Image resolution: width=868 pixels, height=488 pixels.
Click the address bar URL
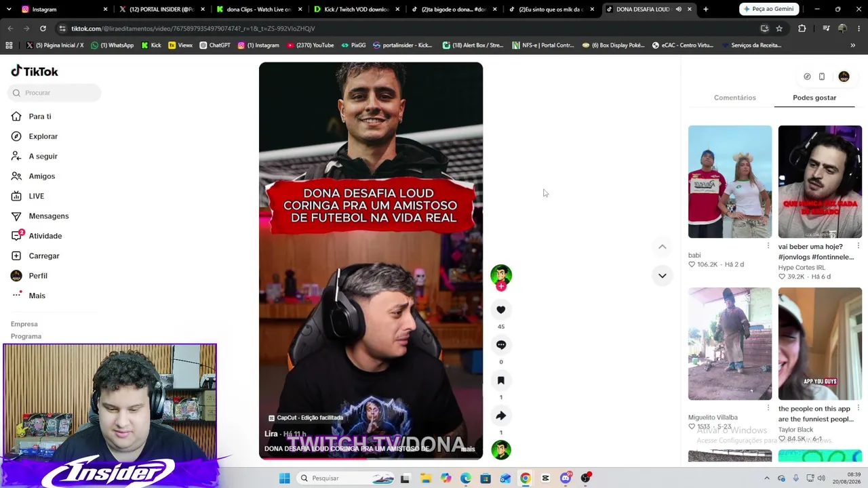pyautogui.click(x=193, y=28)
